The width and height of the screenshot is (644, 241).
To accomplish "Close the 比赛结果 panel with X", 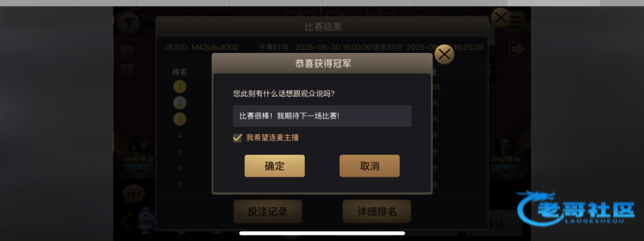I will 501,18.
